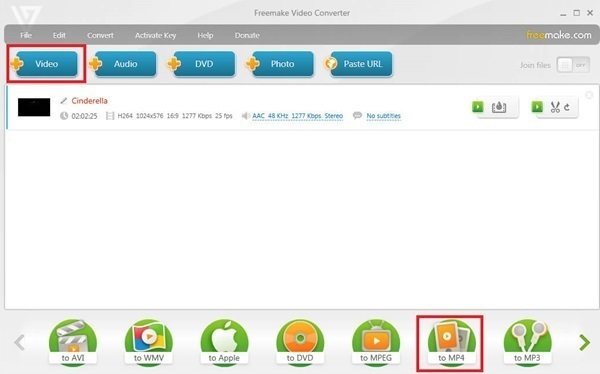The height and width of the screenshot is (374, 600).
Task: Open the scissors cut editor for Cinderella
Action: click(555, 107)
